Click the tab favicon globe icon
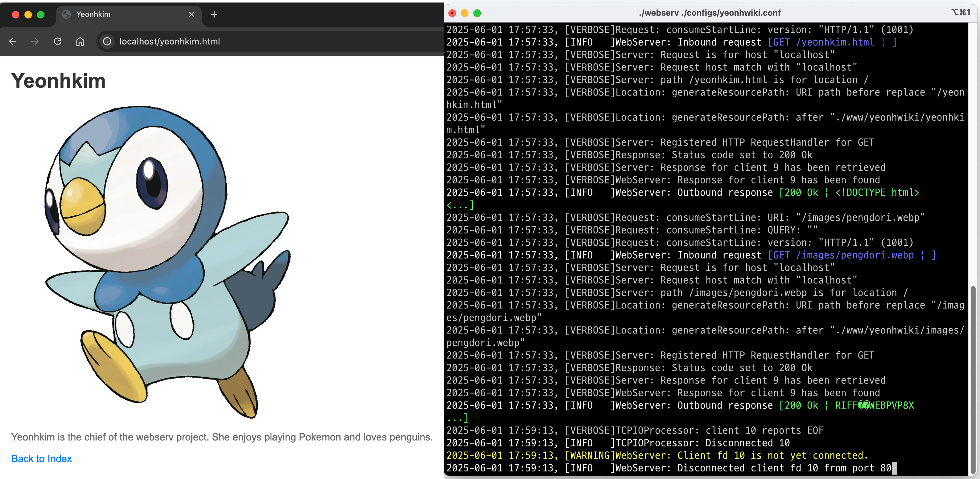Screen dimensions: 980x479 coord(67,14)
